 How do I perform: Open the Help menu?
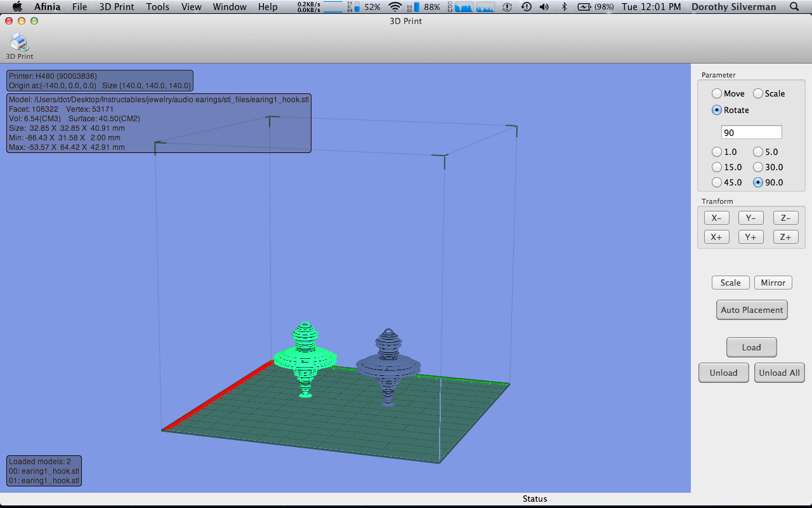point(268,7)
